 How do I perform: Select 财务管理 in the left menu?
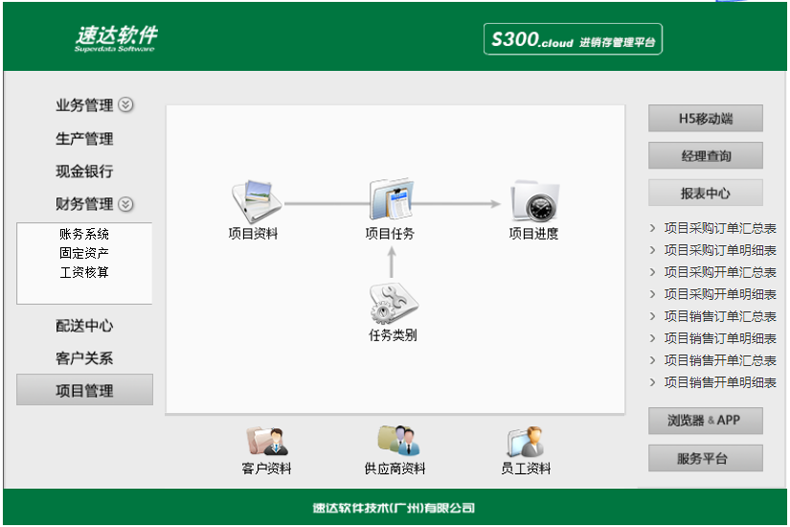coord(84,204)
